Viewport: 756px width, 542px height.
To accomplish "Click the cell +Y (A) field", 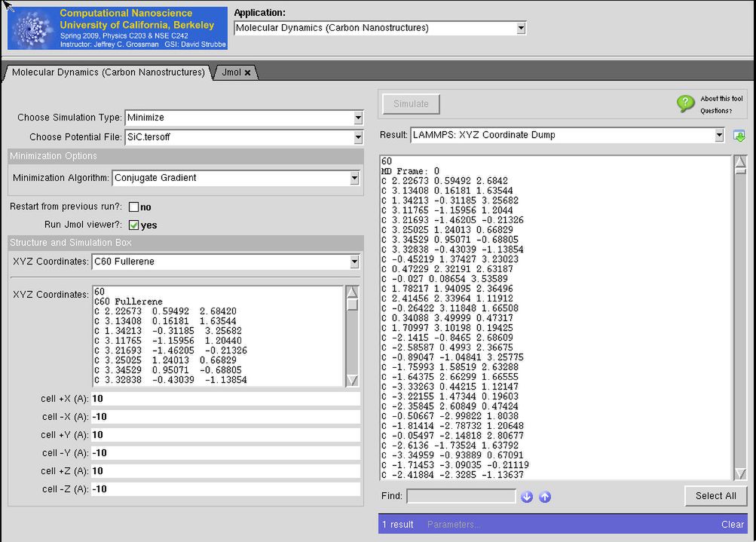I will click(x=225, y=435).
